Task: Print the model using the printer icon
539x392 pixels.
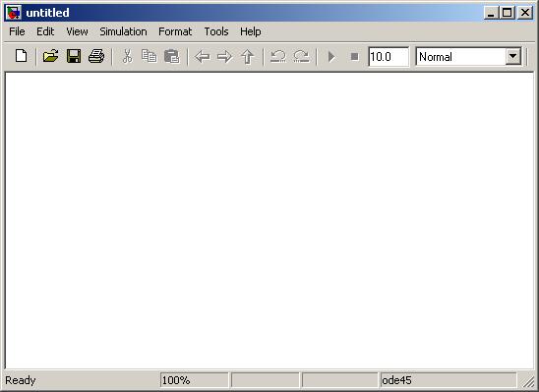Action: point(96,56)
